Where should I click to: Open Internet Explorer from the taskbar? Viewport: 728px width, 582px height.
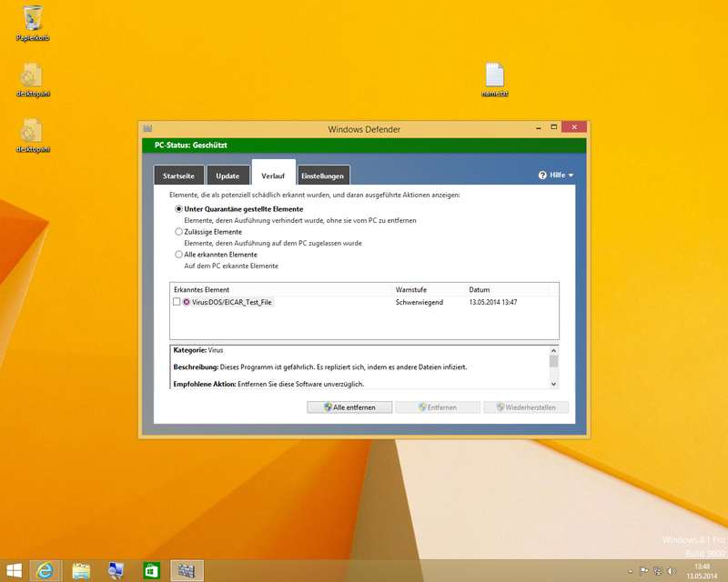coord(45,570)
